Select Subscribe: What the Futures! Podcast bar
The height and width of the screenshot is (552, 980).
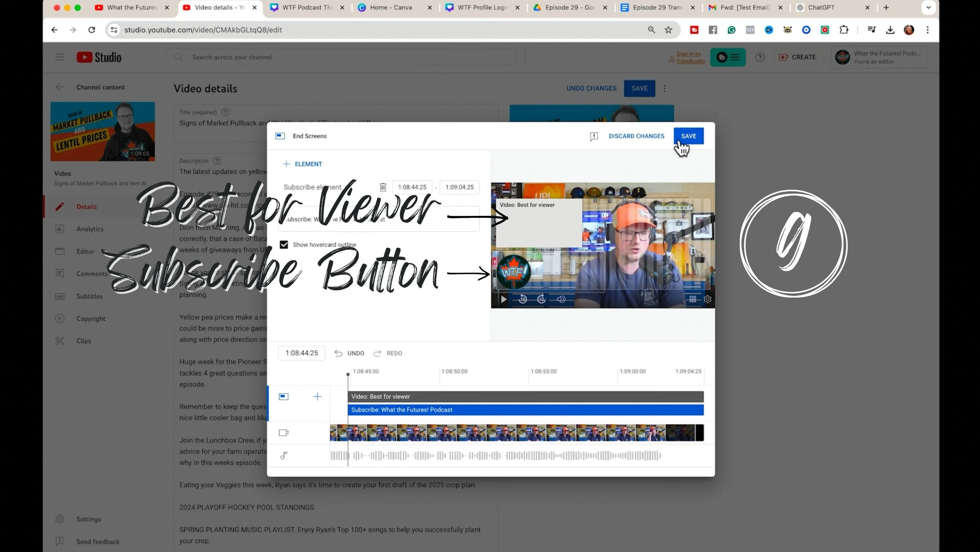526,410
